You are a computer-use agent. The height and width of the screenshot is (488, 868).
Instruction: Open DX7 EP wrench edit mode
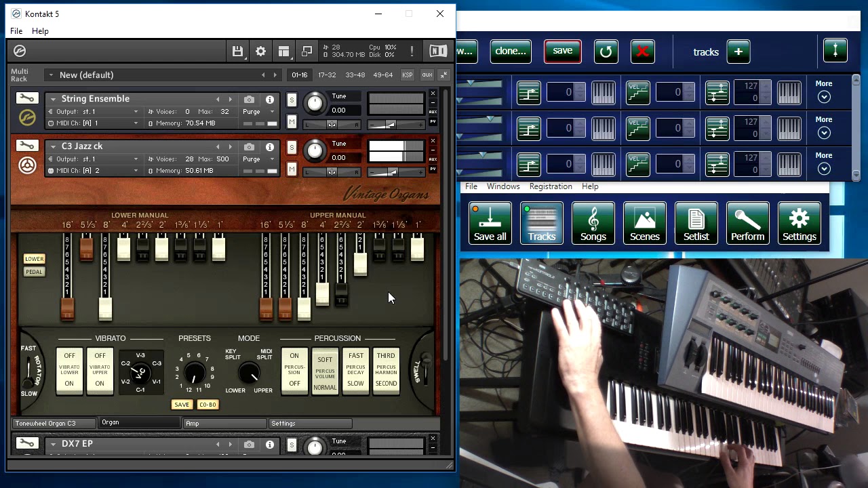[27, 443]
